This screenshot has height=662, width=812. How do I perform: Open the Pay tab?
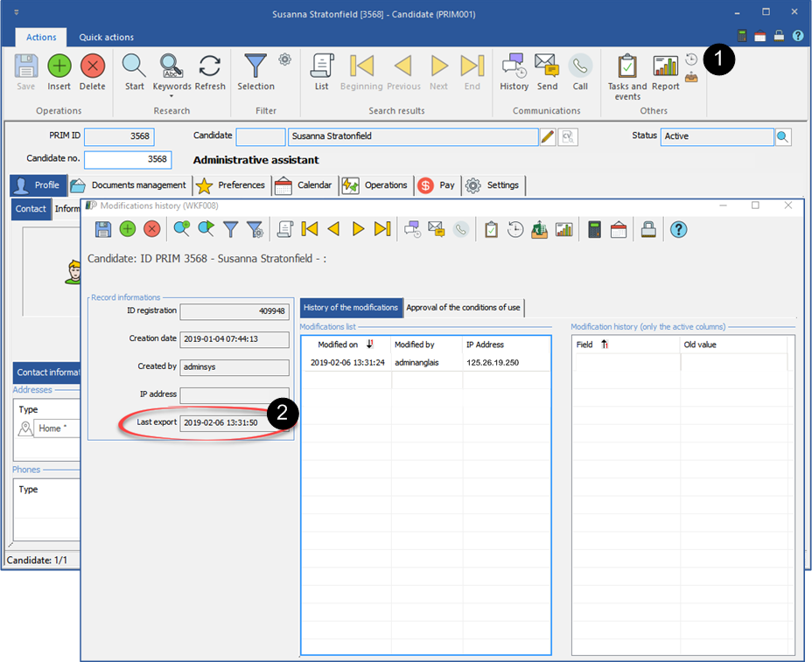[x=437, y=185]
